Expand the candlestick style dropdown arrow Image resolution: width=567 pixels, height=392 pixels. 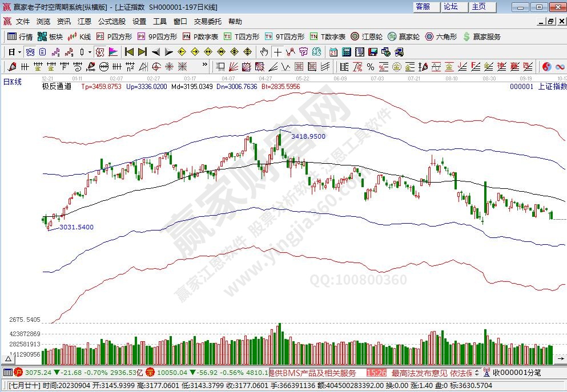[x=89, y=51]
